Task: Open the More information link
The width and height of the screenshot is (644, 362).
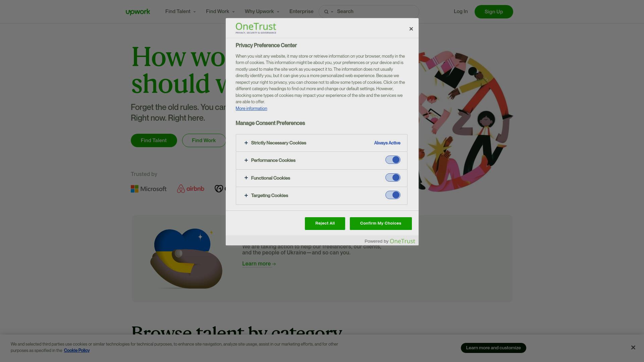Action: point(251,109)
